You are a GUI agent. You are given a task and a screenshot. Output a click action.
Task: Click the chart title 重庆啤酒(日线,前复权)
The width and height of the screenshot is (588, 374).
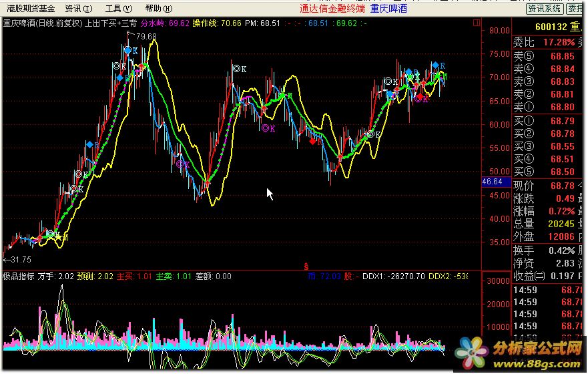coord(42,23)
